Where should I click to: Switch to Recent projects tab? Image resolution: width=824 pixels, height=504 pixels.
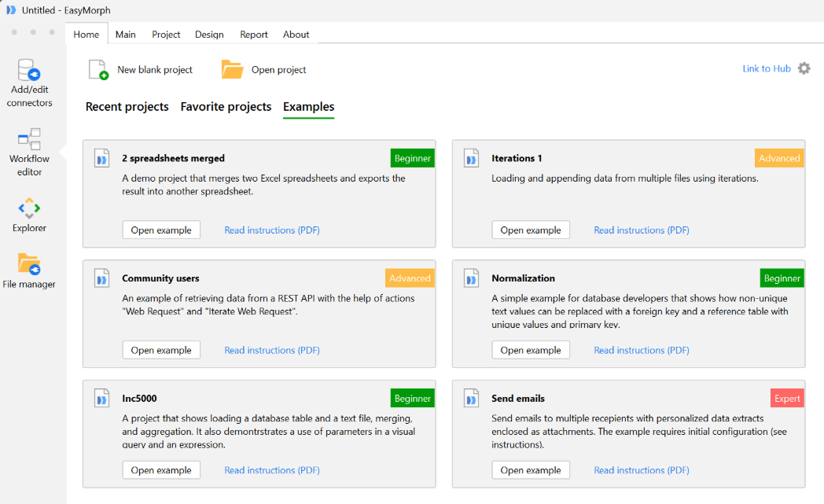[127, 107]
